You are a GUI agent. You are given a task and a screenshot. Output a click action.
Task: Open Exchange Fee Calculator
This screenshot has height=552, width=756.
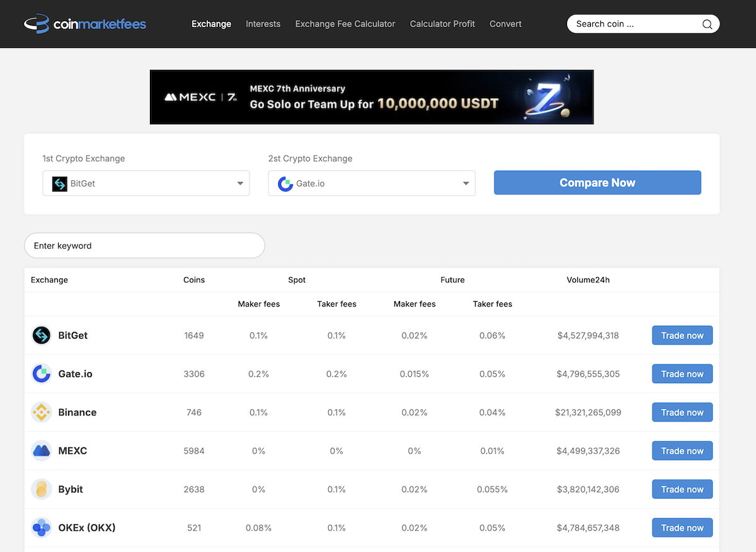click(x=345, y=24)
